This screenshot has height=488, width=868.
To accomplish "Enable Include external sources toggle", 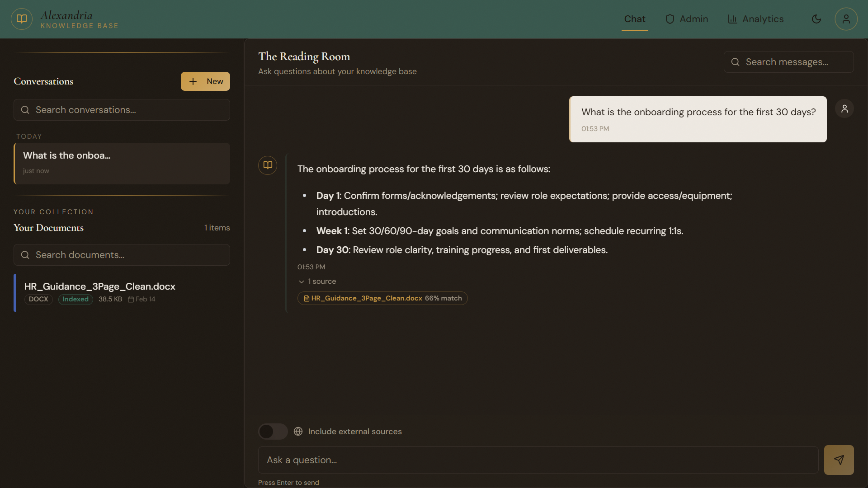I will click(x=273, y=432).
